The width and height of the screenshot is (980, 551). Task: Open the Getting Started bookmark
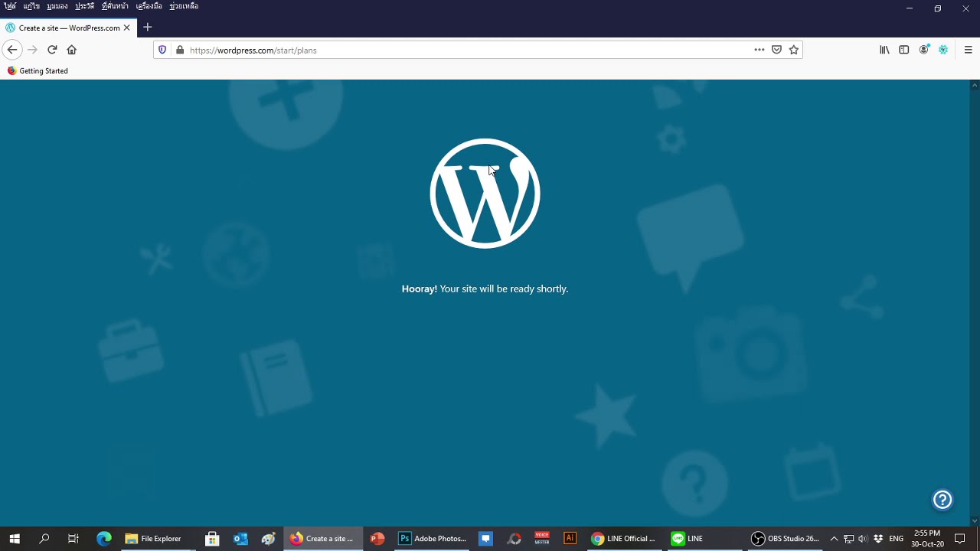click(x=38, y=70)
